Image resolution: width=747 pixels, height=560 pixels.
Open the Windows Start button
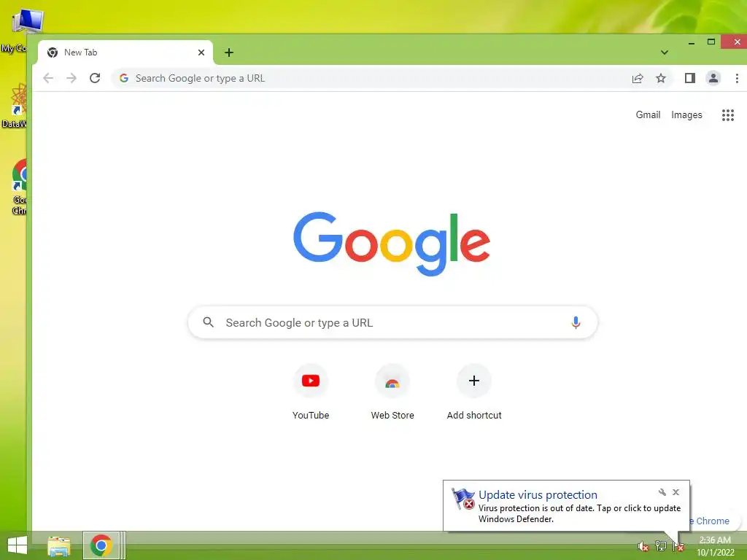click(x=18, y=545)
